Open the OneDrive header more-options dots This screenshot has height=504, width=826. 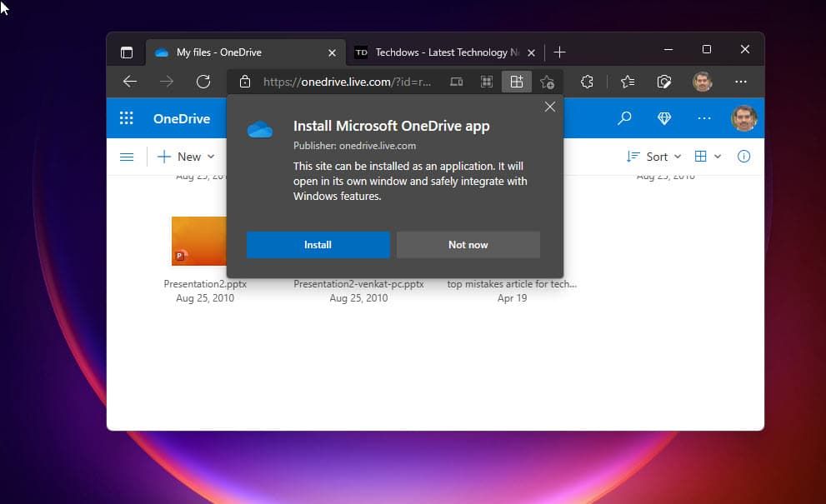pyautogui.click(x=704, y=118)
